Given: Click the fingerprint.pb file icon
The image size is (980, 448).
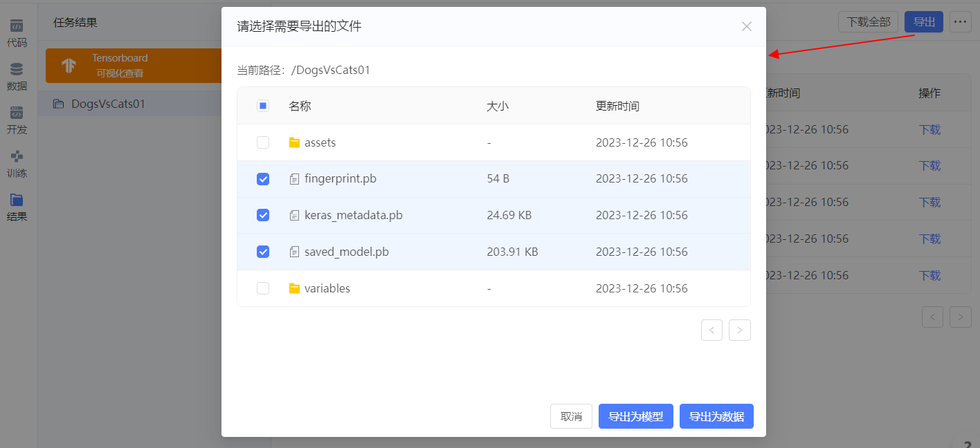Looking at the screenshot, I should [294, 179].
